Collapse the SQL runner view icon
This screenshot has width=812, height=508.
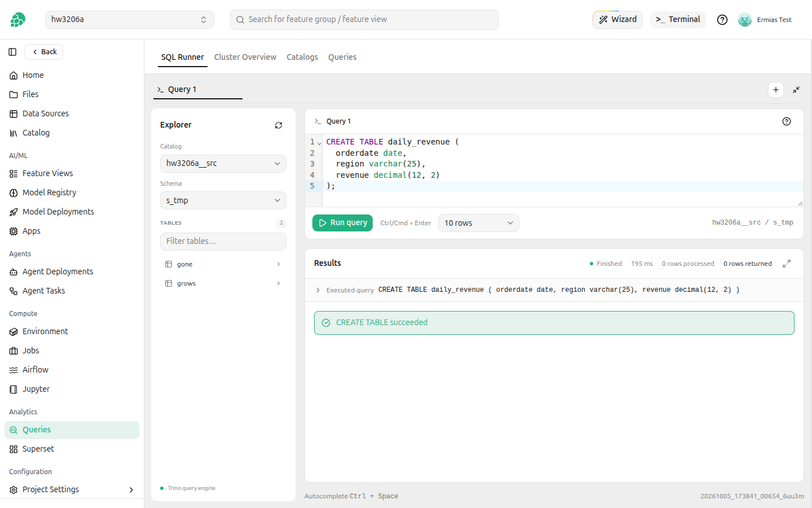(x=796, y=90)
